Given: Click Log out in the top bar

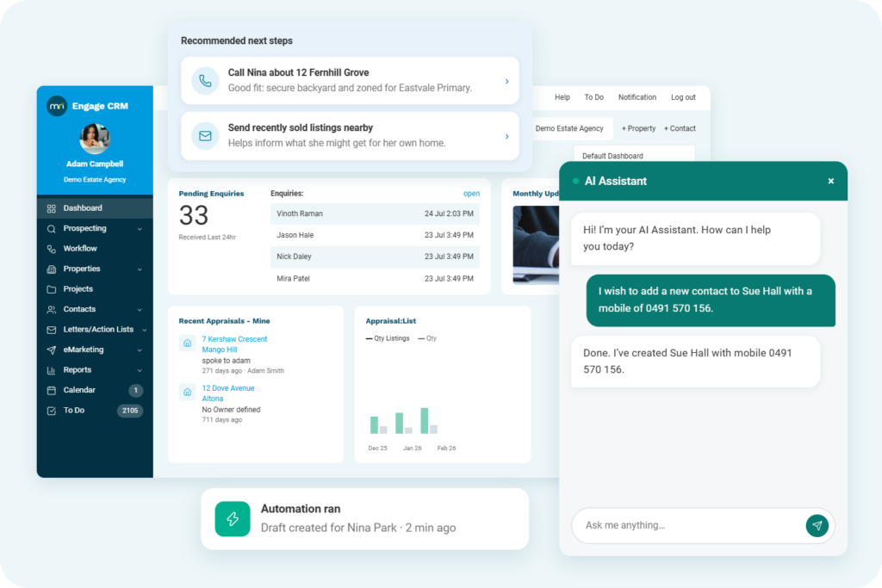Looking at the screenshot, I should tap(683, 97).
